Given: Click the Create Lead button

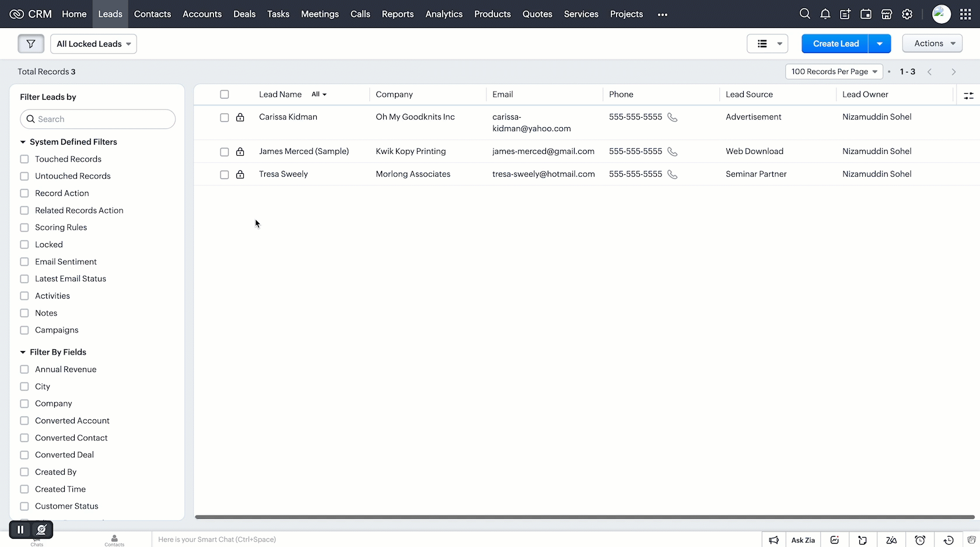Looking at the screenshot, I should click(835, 44).
